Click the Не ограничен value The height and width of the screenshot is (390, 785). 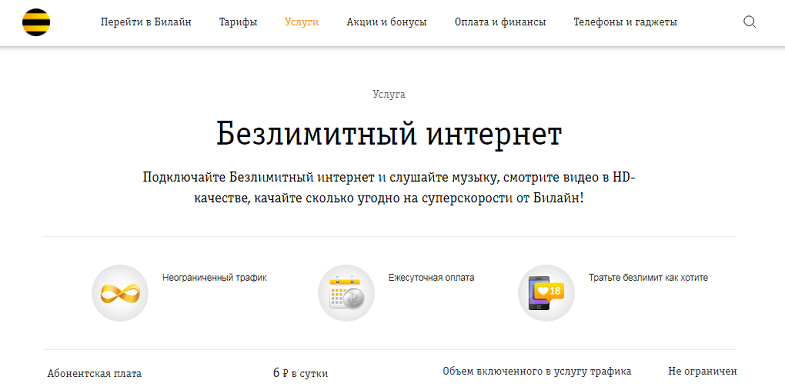coord(702,371)
